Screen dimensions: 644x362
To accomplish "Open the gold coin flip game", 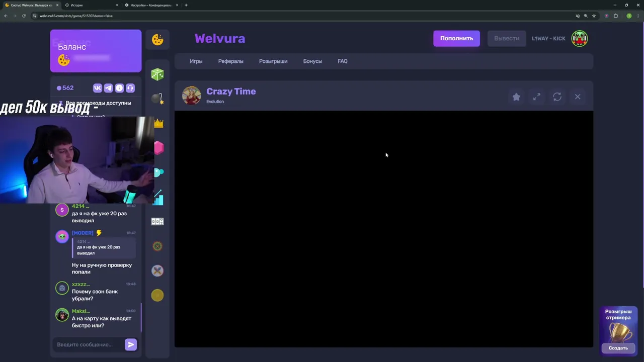I will tap(157, 296).
